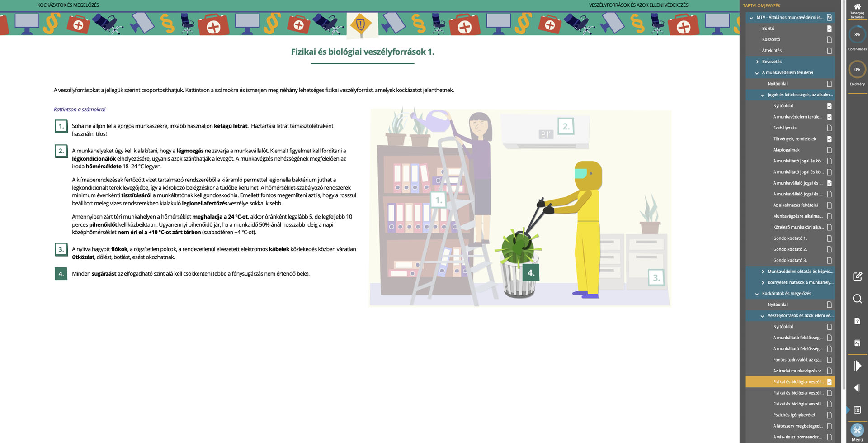Click the Előrehaladás progress circle
The width and height of the screenshot is (868, 443).
[857, 35]
